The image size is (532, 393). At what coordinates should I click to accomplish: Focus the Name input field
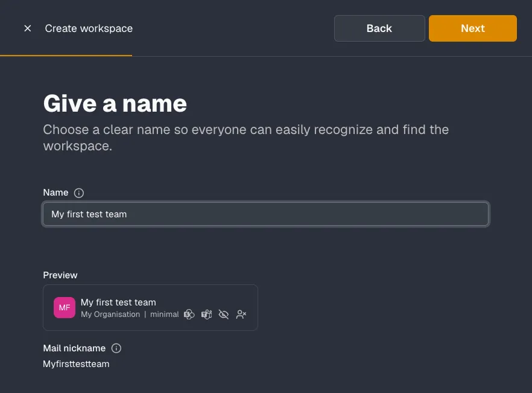pyautogui.click(x=265, y=214)
